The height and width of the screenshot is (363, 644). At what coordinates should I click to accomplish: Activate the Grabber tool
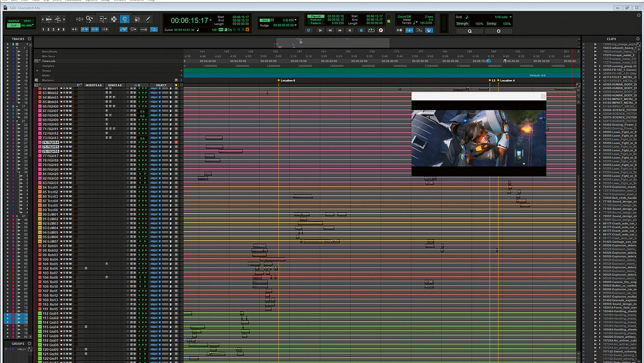coord(125,19)
